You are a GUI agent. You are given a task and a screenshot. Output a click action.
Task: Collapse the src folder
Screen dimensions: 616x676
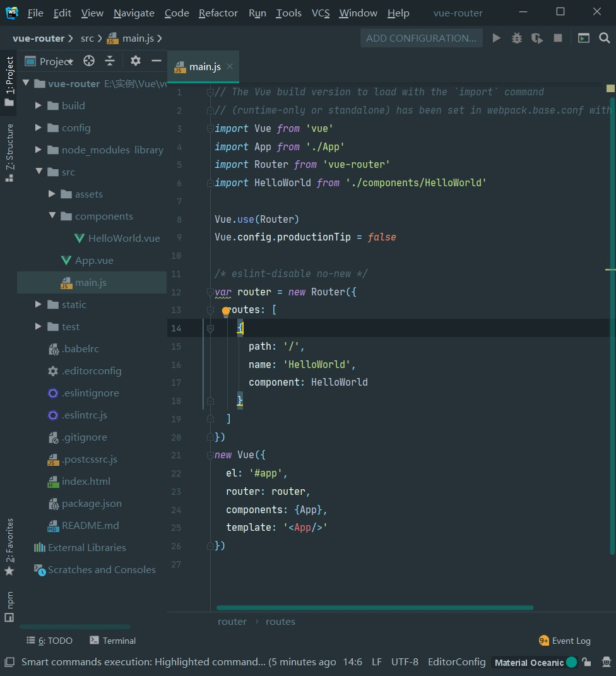pyautogui.click(x=38, y=172)
